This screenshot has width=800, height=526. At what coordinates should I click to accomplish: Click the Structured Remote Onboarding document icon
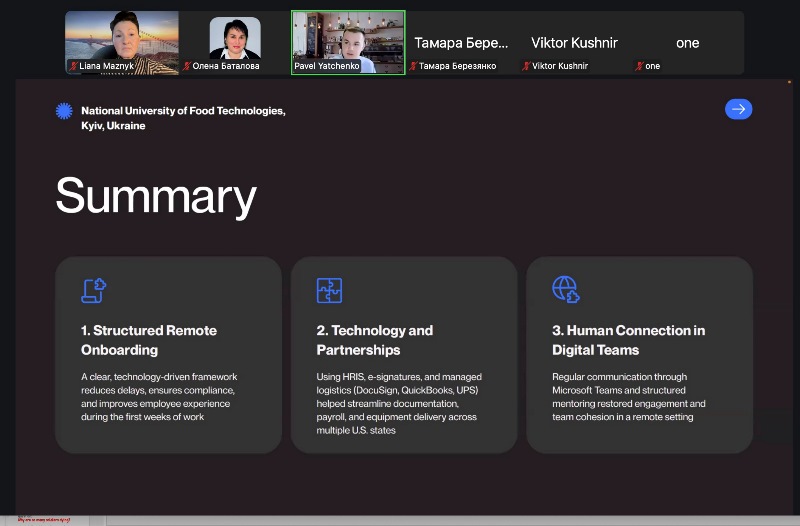(94, 290)
